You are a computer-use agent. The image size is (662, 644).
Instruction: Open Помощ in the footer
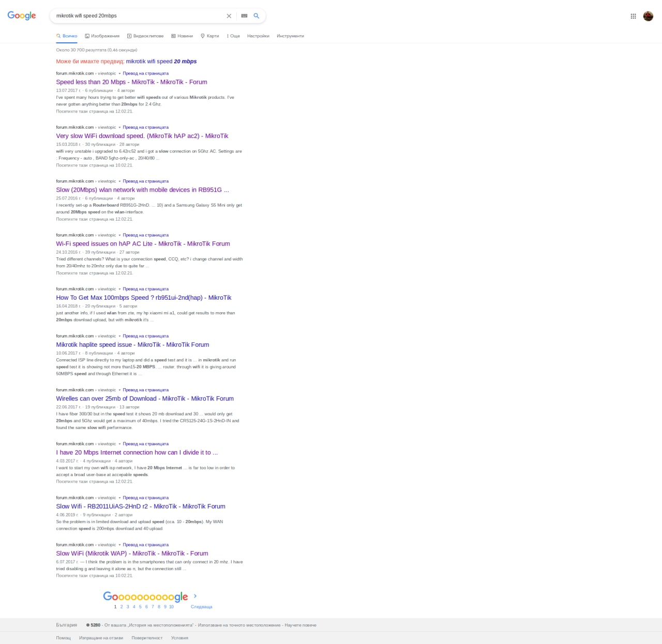coord(64,638)
